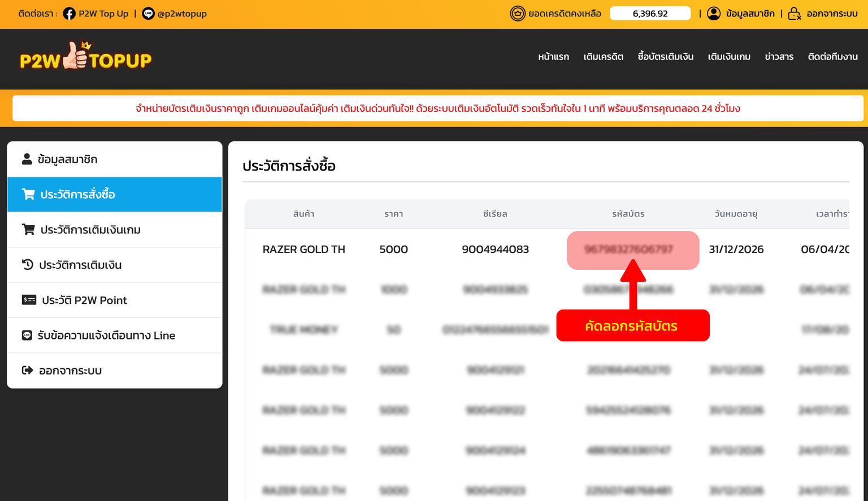Click the รหัสบัตร column header
Image resolution: width=868 pixels, height=501 pixels.
click(x=628, y=214)
